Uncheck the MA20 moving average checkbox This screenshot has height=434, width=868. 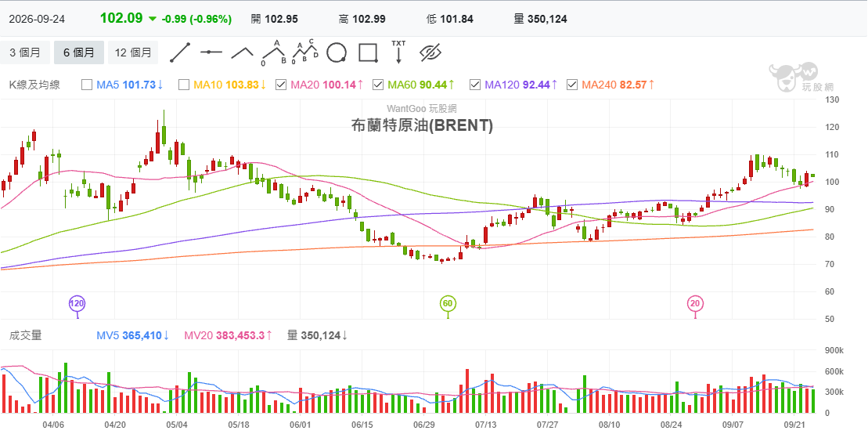(x=281, y=85)
